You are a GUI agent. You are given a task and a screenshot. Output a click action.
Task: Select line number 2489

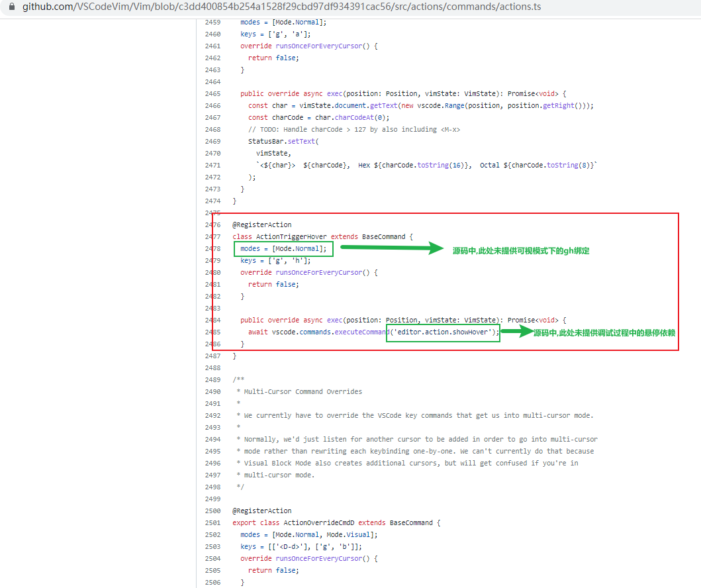[x=212, y=380]
